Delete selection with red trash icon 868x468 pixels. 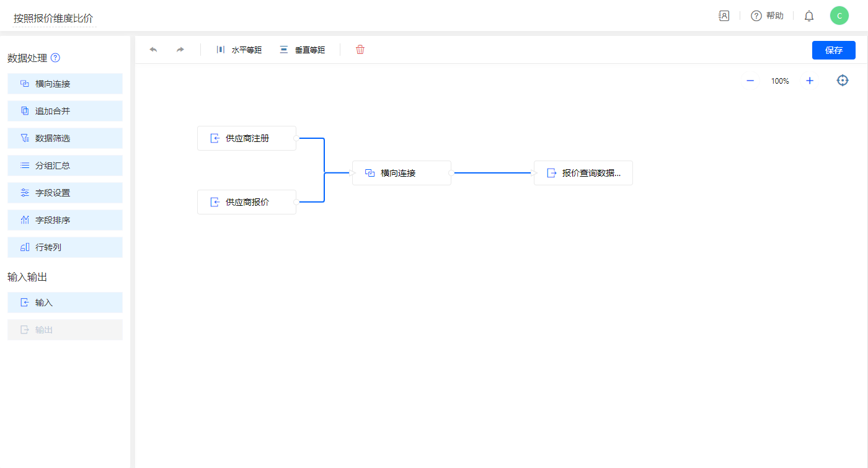(x=360, y=50)
